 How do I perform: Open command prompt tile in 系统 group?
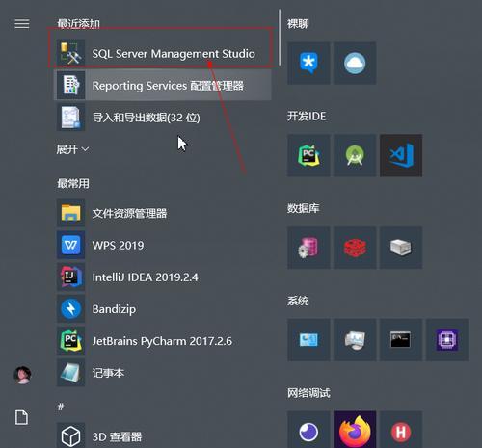coord(401,340)
